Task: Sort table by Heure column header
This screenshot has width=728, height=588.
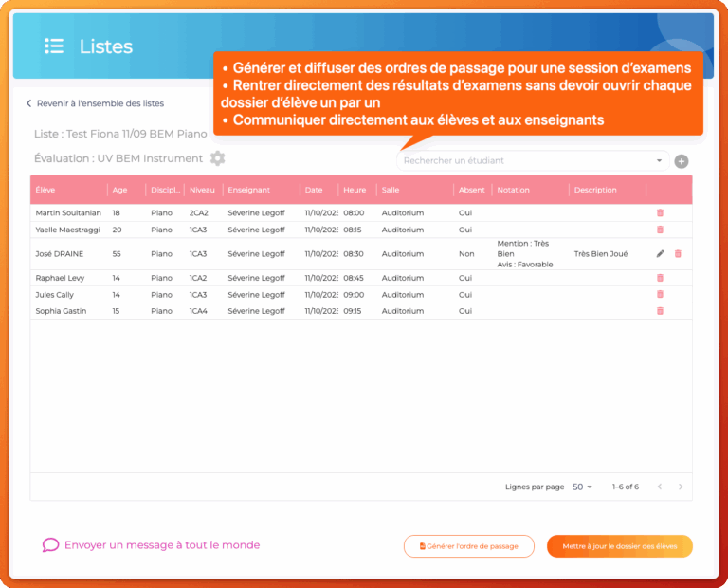Action: click(x=355, y=190)
